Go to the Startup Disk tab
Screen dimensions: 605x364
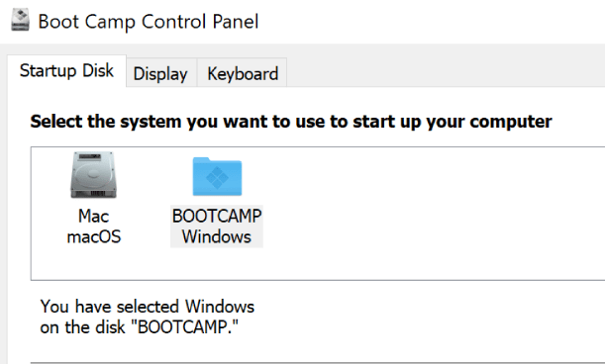click(66, 71)
